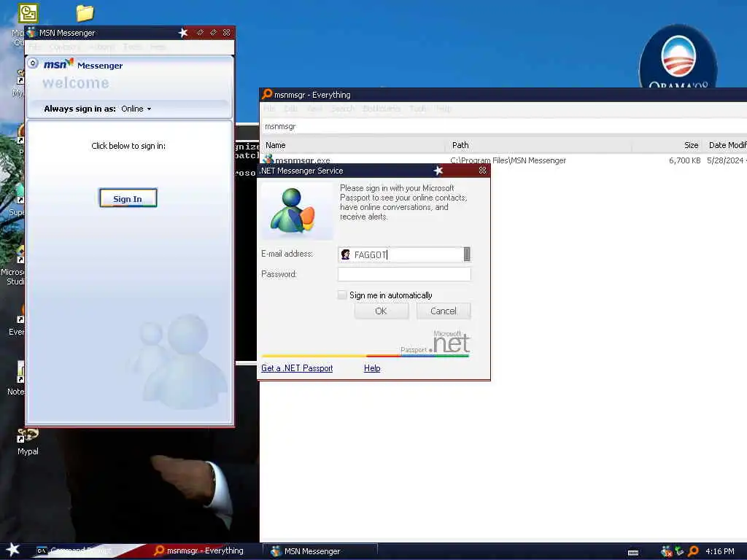747x560 pixels.
Task: Open the View menu in Everything
Action: point(314,109)
